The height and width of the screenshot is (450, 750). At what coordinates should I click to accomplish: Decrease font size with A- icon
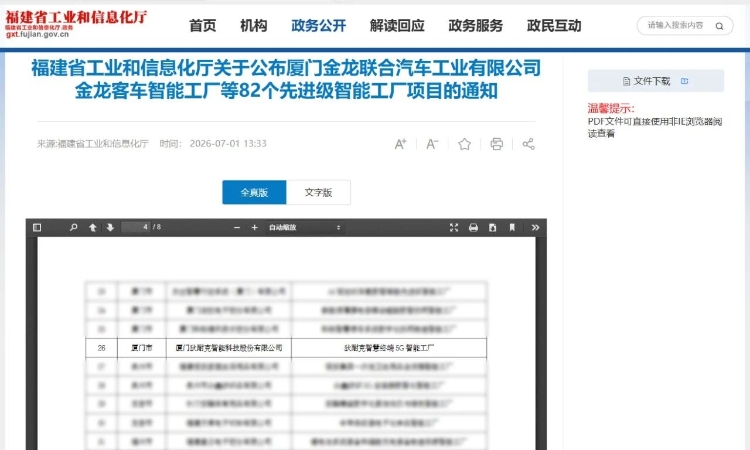(x=432, y=144)
